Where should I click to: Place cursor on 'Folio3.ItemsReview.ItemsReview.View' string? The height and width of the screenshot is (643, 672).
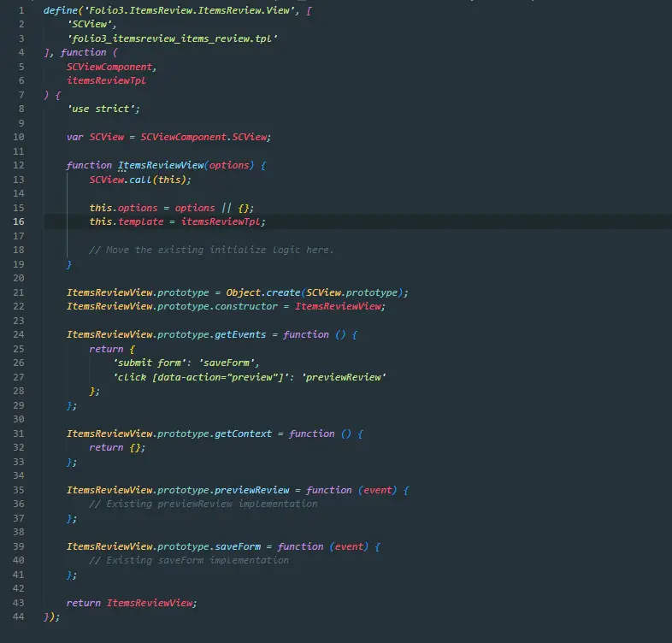pos(191,10)
